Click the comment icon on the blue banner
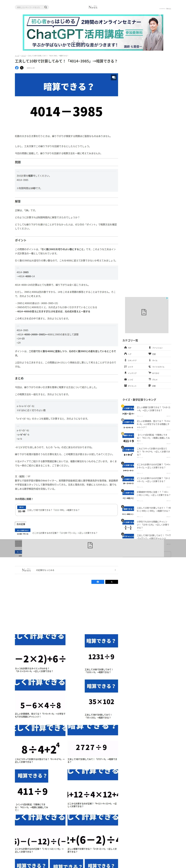The width and height of the screenshot is (186, 868). [113, 78]
